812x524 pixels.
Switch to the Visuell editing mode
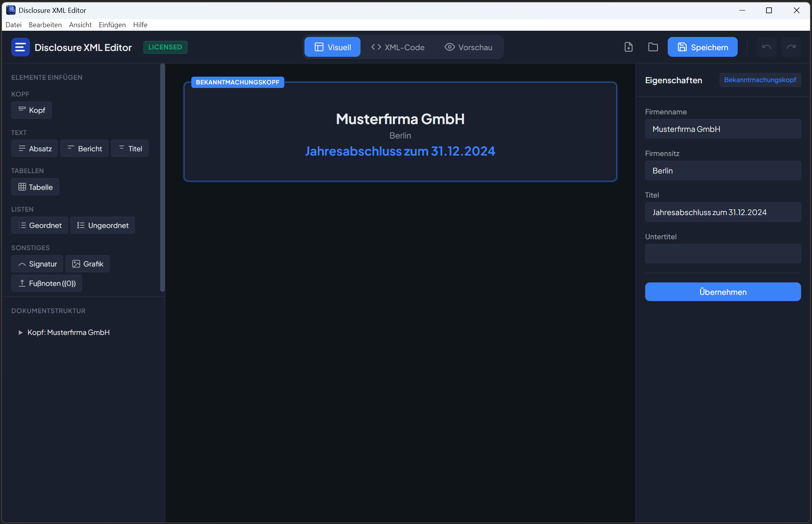click(332, 47)
